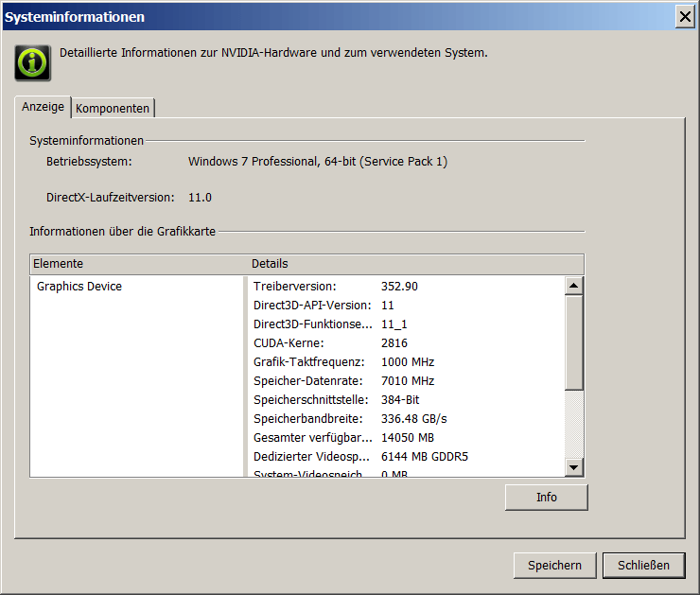
Task: Click the Info button
Action: (x=547, y=498)
